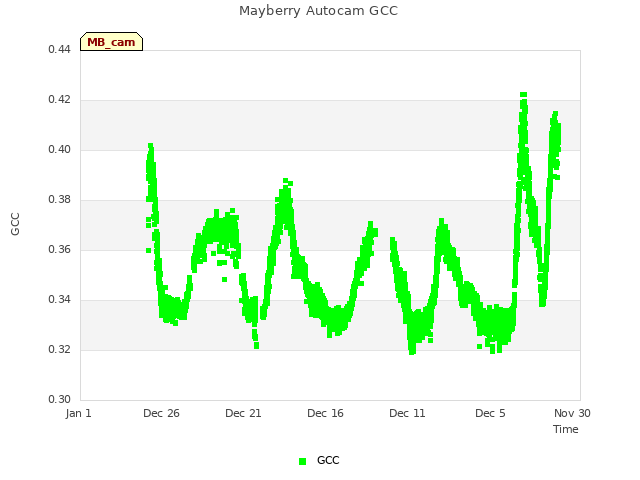Click the 0.30 y-axis value
Image resolution: width=640 pixels, height=480 pixels.
(x=60, y=399)
